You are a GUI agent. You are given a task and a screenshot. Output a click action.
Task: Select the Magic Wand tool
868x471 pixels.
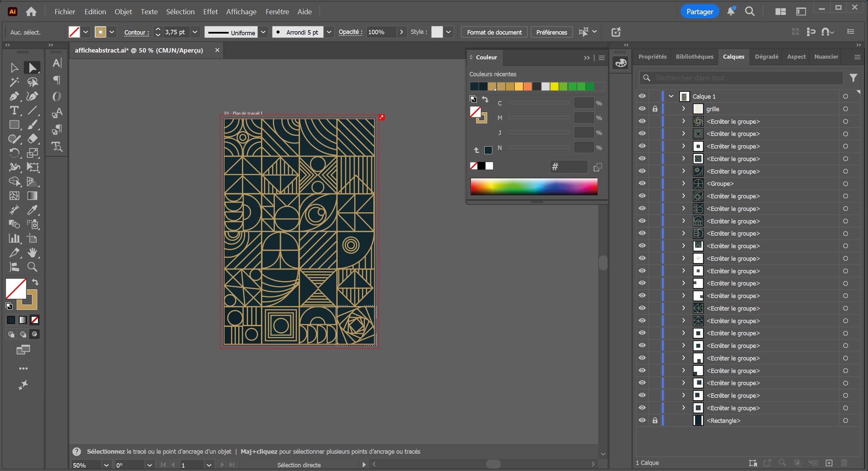point(14,82)
